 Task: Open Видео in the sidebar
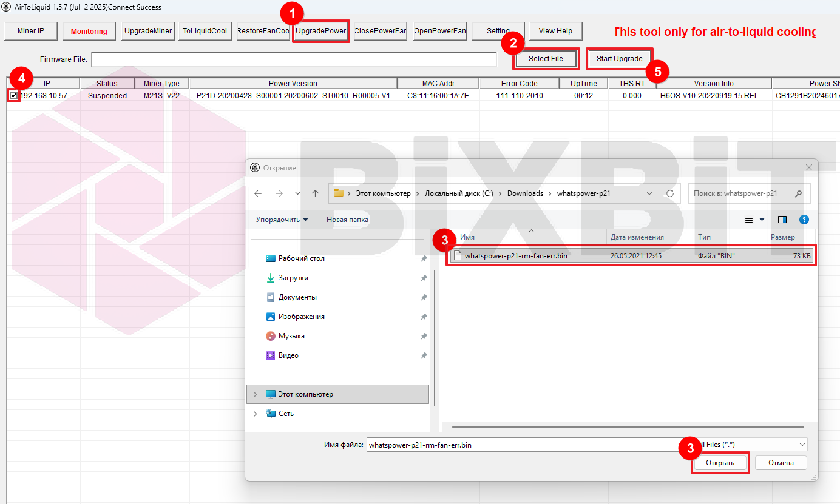click(x=283, y=355)
